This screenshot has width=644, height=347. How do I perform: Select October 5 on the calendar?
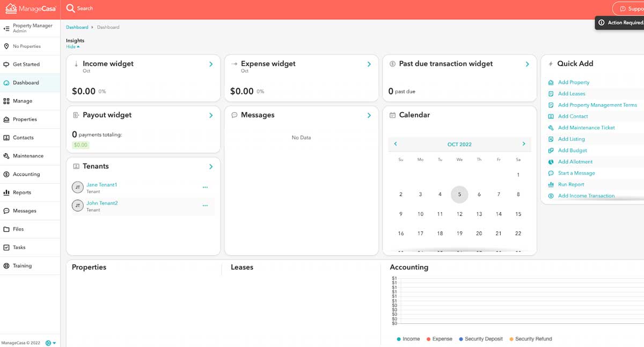pos(459,194)
